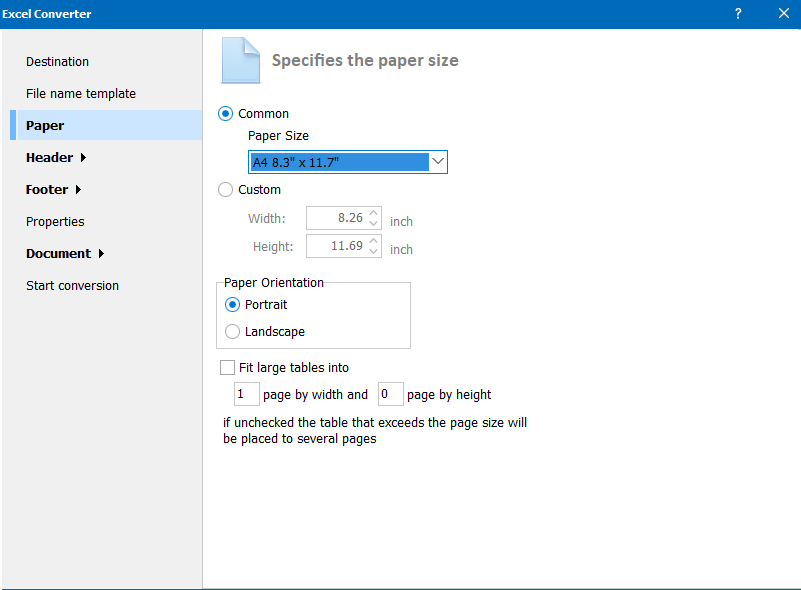Click the arrow beside Footer in sidebar
The image size is (801, 590).
tap(78, 189)
